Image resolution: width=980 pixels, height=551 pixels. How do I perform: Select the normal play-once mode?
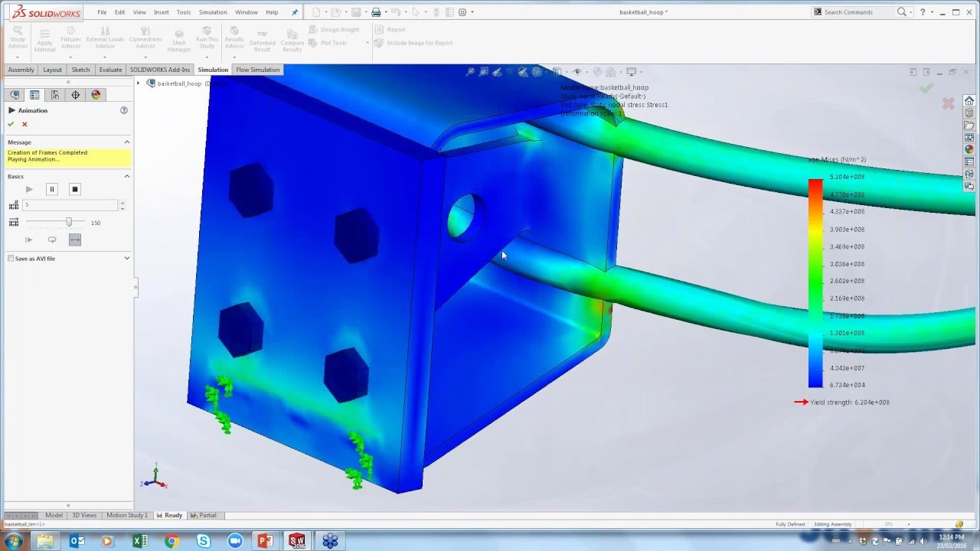[x=29, y=240]
